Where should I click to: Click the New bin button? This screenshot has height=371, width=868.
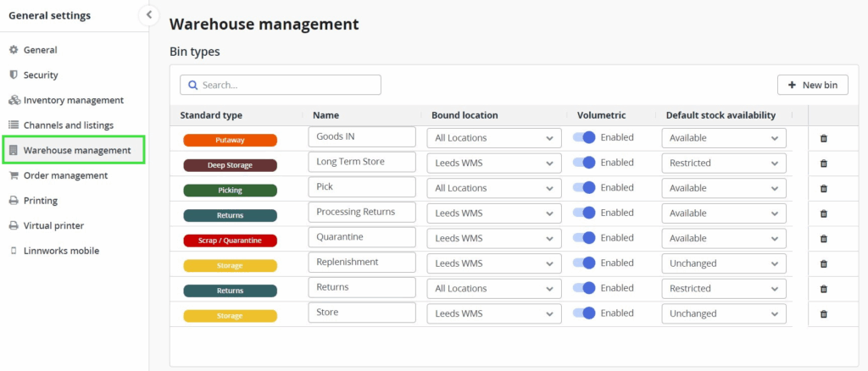pos(813,86)
